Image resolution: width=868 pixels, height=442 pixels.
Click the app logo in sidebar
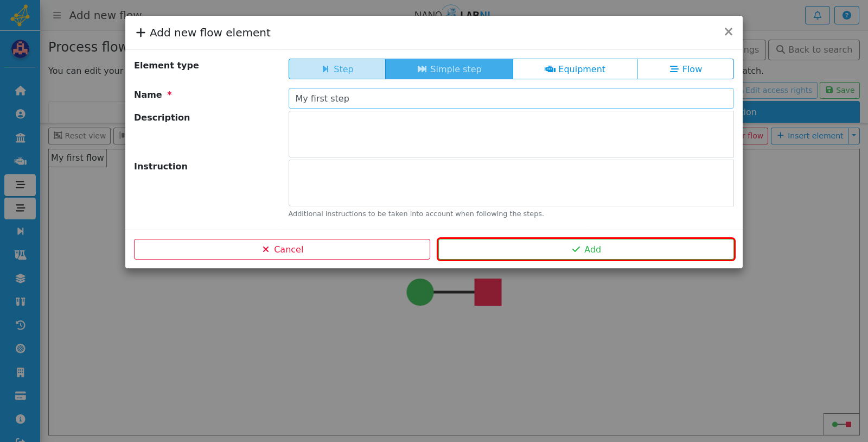(x=20, y=15)
